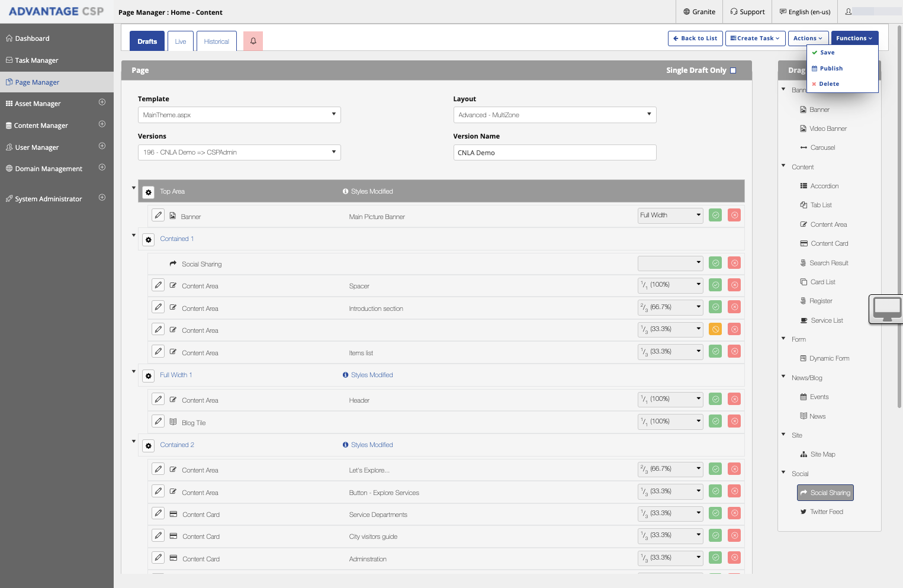Toggle Single Draft Only checkbox
Viewport: 903px width, 588px height.
(x=733, y=70)
